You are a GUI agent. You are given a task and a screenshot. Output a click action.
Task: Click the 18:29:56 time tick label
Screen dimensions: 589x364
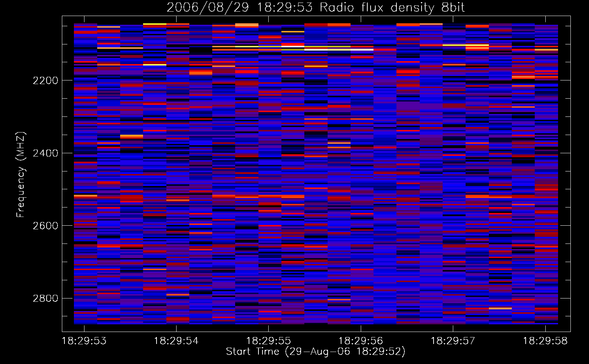361,341
